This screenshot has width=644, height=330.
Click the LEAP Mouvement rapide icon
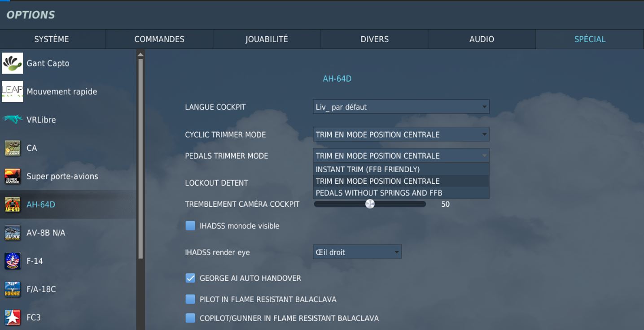tap(12, 91)
